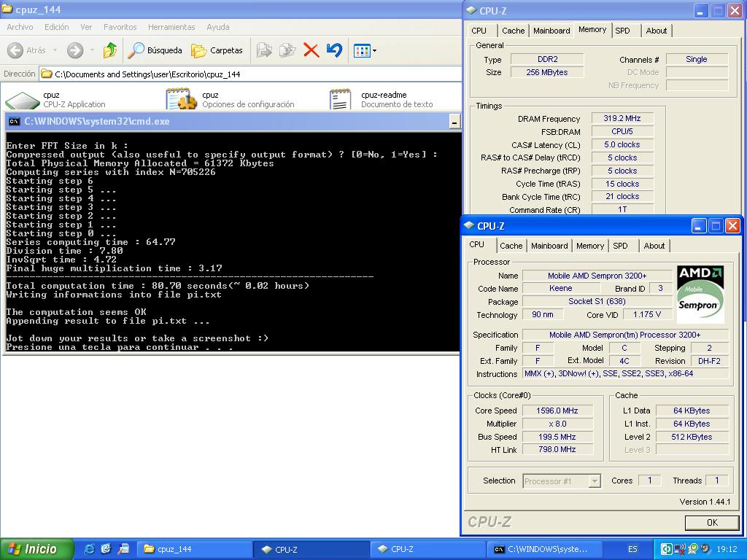Click the blue Undo arrow icon

pos(334,50)
